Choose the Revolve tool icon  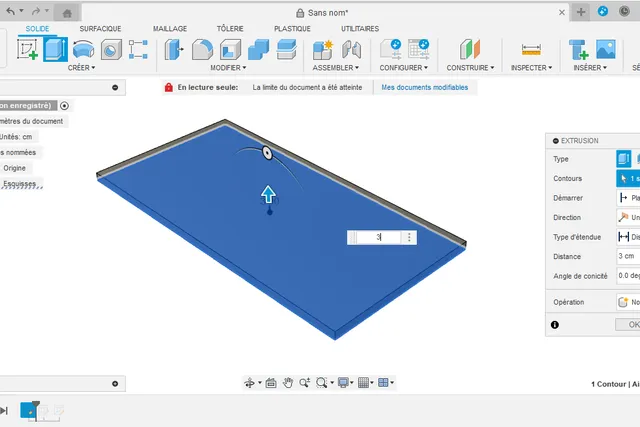[83, 49]
